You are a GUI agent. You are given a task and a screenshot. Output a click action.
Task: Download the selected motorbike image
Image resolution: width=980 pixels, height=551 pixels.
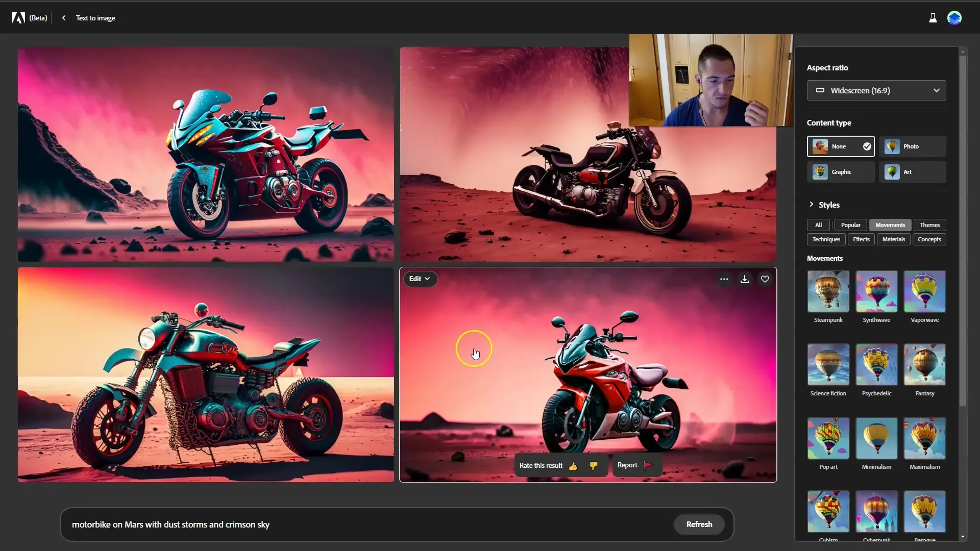pos(745,279)
